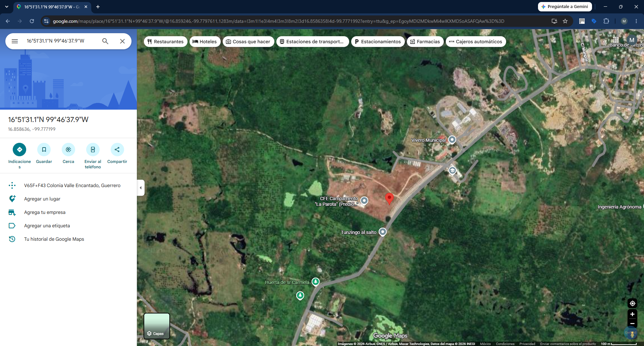Image resolution: width=644 pixels, height=346 pixels.
Task: Bookmark this page with the star
Action: coord(565,21)
